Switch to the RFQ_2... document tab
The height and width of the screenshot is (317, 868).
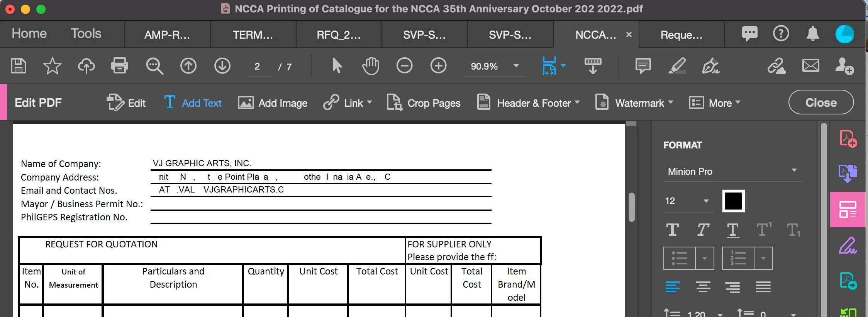point(339,35)
